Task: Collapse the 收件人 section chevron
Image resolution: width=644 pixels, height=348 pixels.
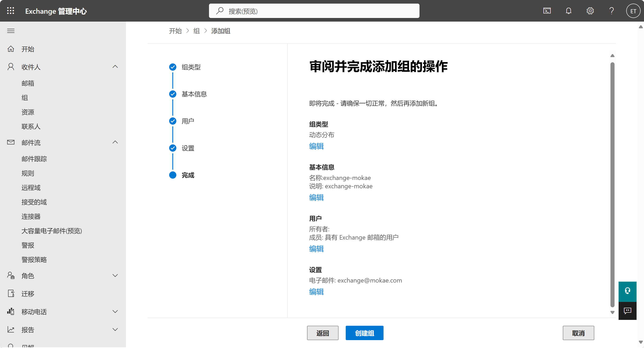Action: click(x=115, y=67)
